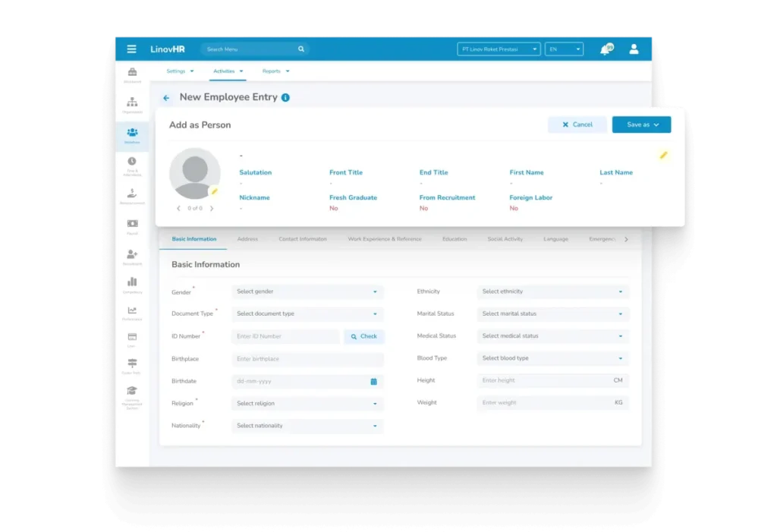Open the EN language dropdown

coord(564,49)
